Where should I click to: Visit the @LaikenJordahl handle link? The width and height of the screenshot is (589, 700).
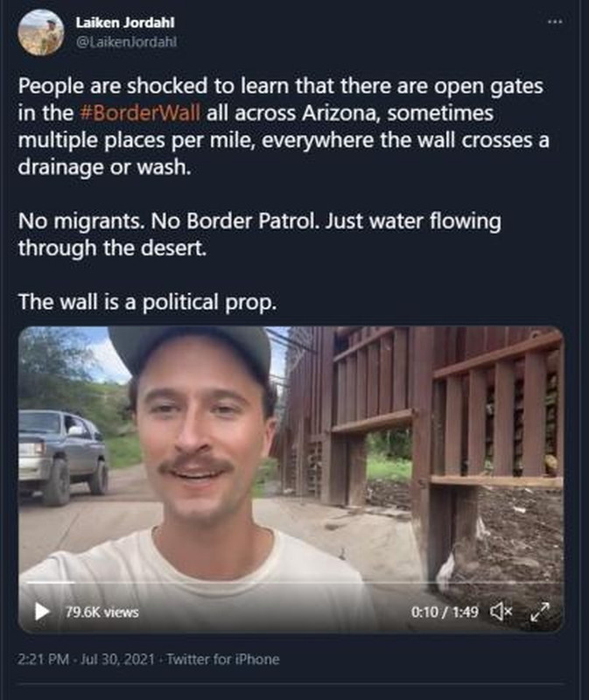[126, 42]
